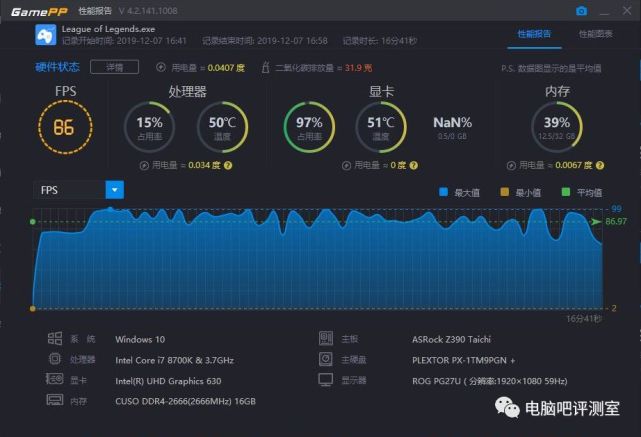641x437 pixels.
Task: Click green average marker on chart
Action: 33,222
